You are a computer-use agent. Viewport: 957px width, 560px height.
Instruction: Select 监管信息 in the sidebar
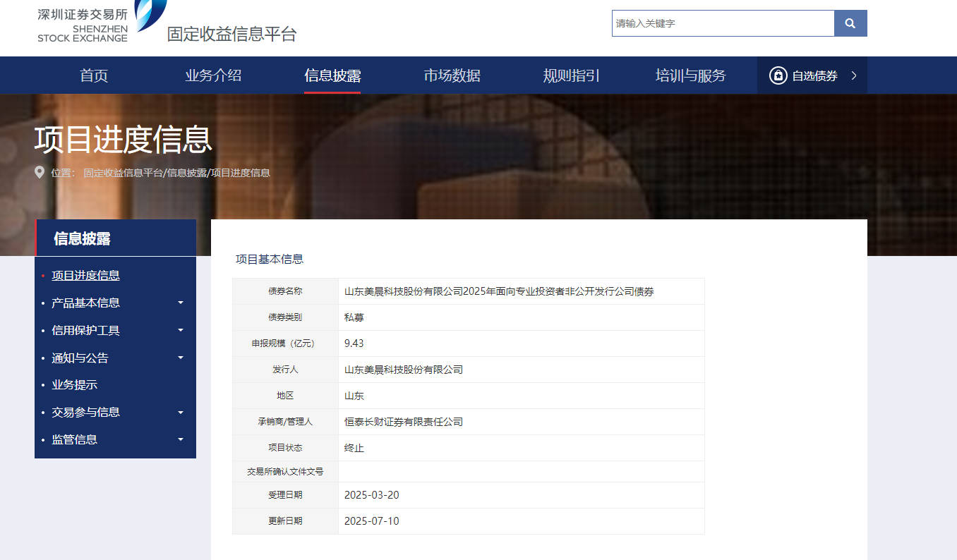coord(74,439)
